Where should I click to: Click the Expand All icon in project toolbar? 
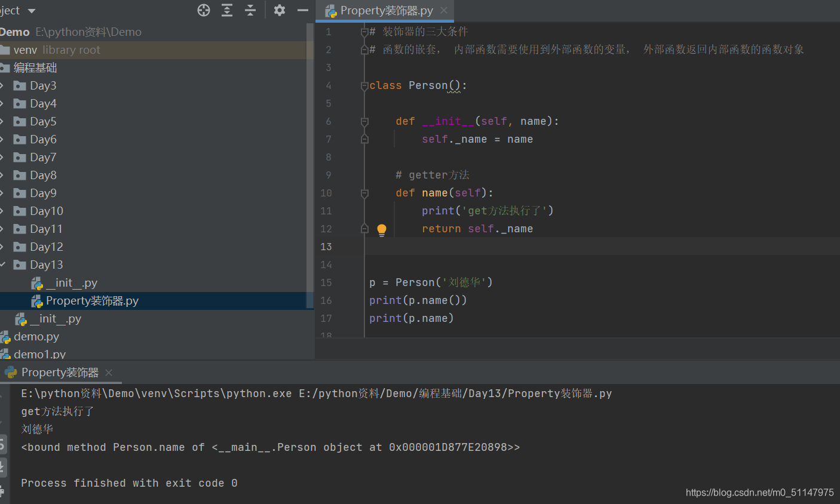pos(227,10)
